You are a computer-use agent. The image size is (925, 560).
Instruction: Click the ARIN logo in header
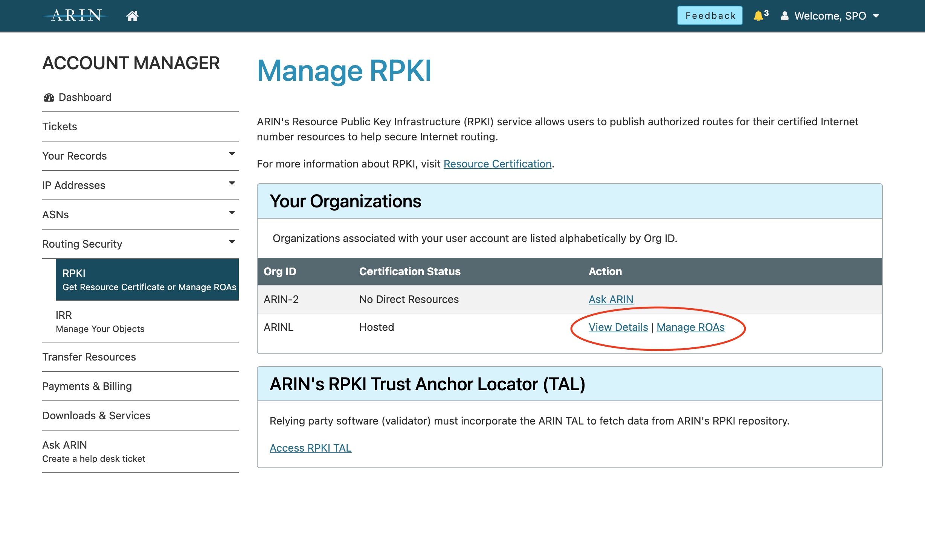[x=76, y=15]
